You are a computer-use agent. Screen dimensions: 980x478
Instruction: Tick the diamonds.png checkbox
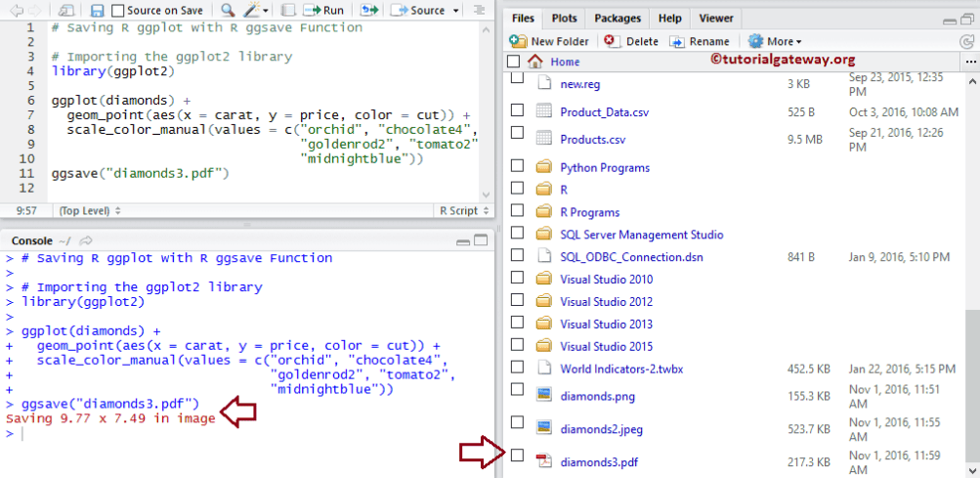click(x=518, y=389)
